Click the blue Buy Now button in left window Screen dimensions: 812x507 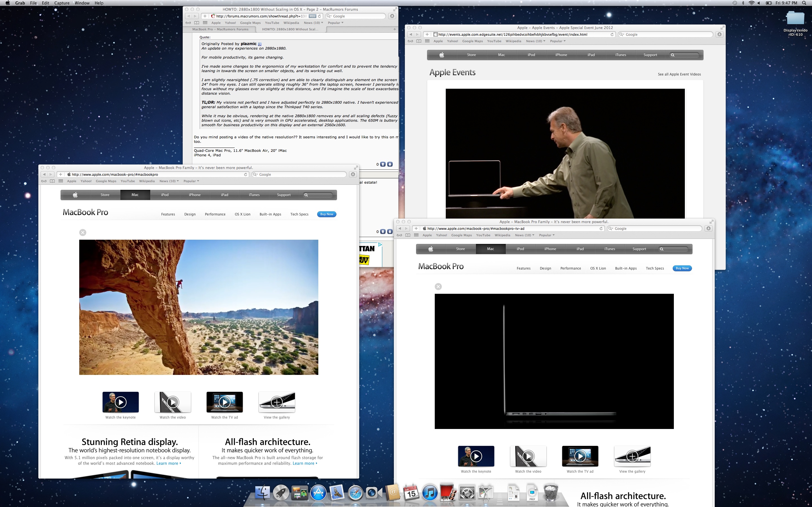326,214
